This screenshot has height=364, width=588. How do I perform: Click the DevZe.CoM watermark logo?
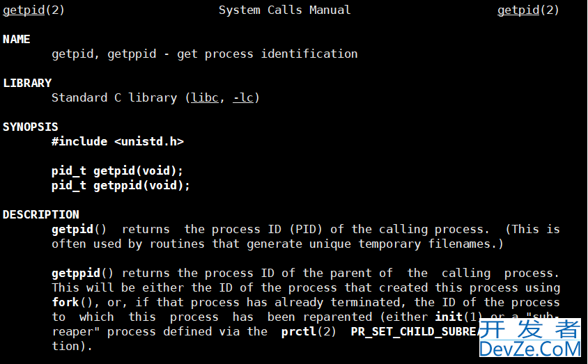(530, 338)
